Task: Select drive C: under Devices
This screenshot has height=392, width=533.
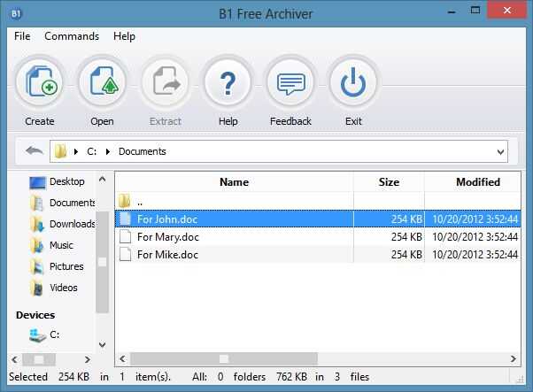Action: [44, 335]
